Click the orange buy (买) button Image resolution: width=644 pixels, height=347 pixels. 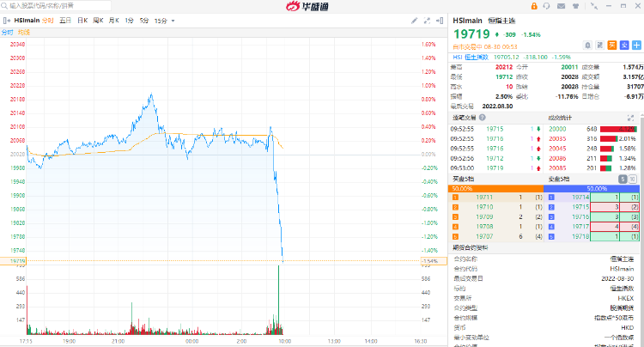click(611, 44)
